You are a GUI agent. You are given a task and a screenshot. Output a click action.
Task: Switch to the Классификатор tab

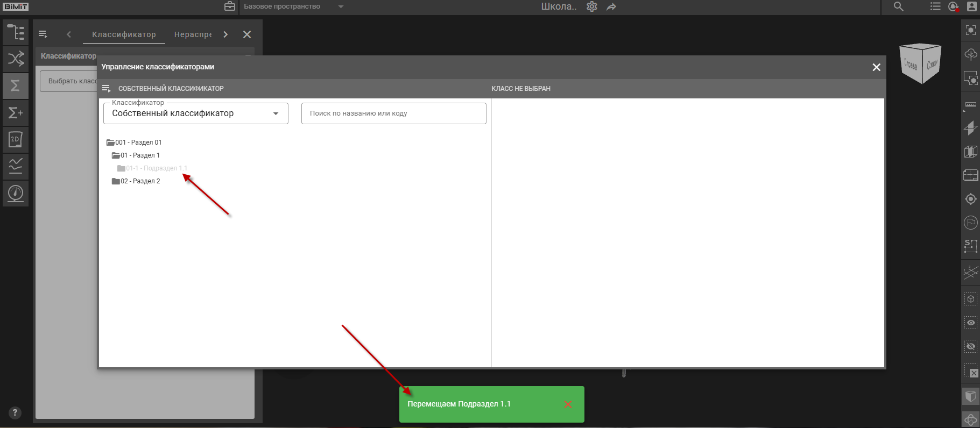coord(124,34)
